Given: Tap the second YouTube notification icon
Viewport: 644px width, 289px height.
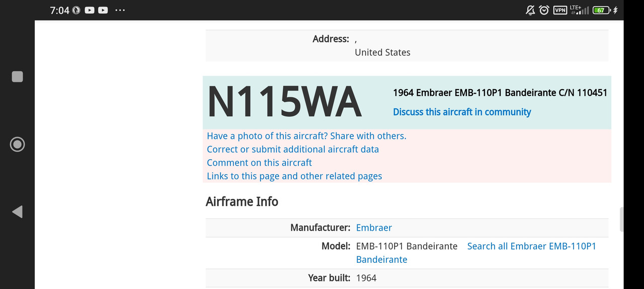Looking at the screenshot, I should pyautogui.click(x=103, y=10).
